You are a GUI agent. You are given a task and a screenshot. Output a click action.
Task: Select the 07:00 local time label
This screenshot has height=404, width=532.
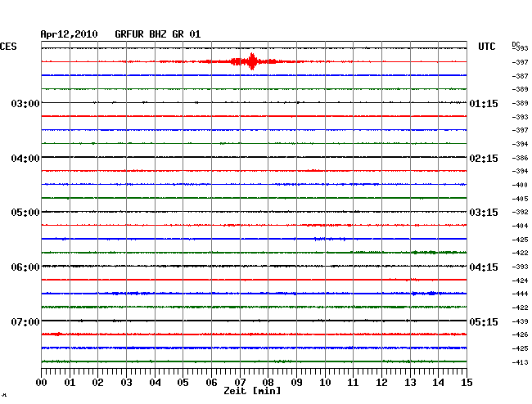point(25,321)
